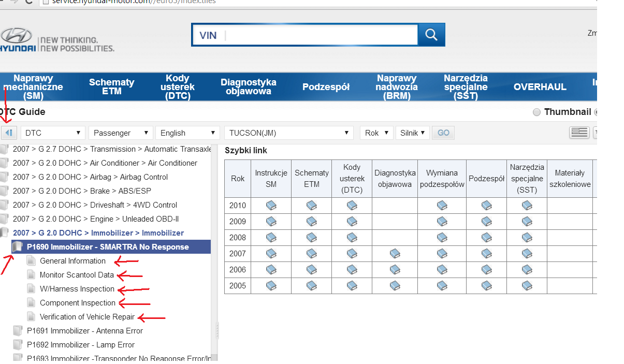Open the 2008 Kody usterek (DTC) book icon

pos(352,238)
